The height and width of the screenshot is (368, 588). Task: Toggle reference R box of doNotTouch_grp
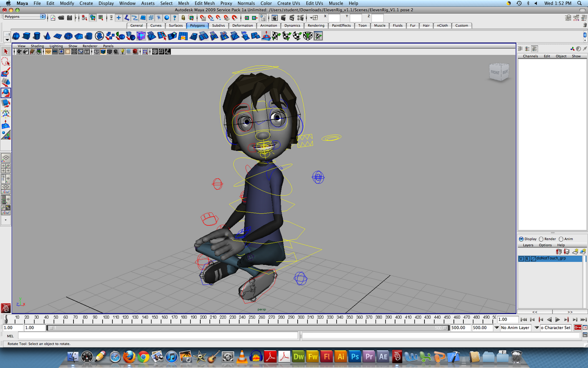pos(527,259)
